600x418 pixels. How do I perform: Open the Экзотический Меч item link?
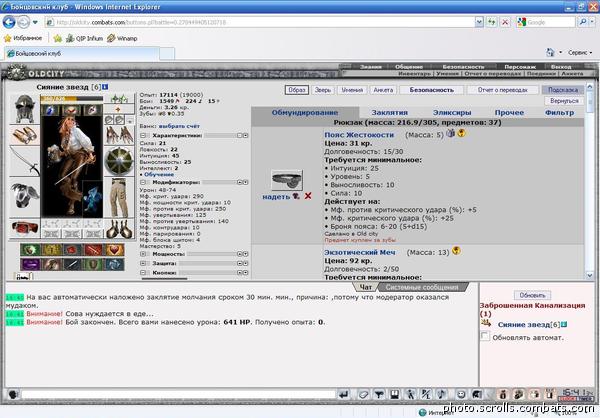tap(359, 252)
